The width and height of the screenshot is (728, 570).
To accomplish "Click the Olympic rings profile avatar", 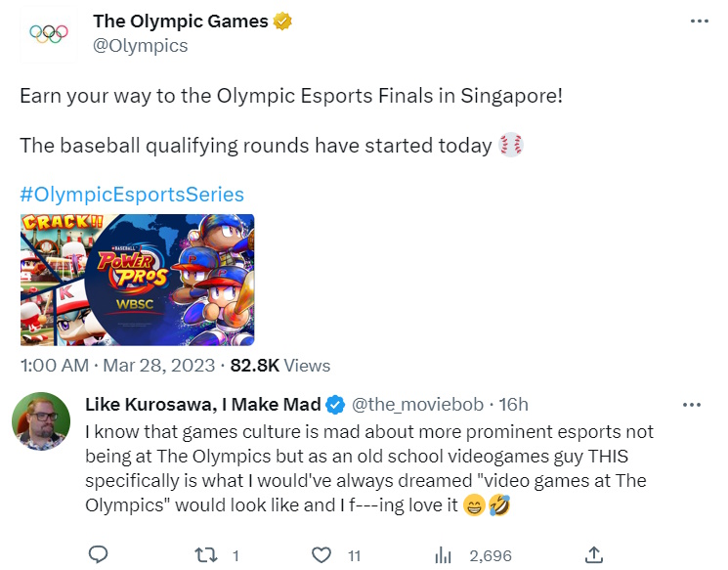I will [47, 34].
